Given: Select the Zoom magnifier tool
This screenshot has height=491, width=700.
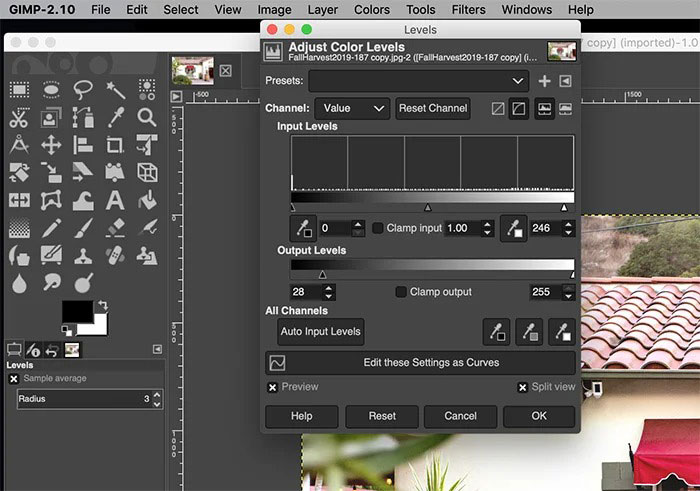Looking at the screenshot, I should coord(147,118).
